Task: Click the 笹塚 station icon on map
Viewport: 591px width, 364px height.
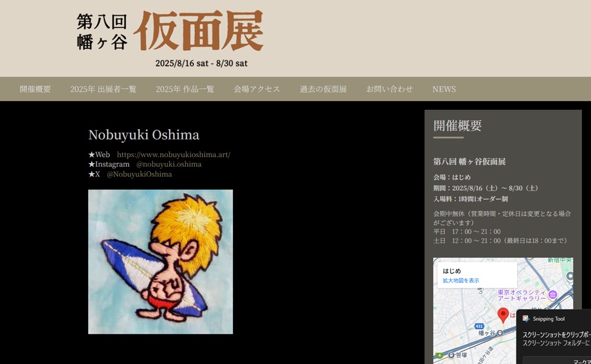Action: [451, 355]
